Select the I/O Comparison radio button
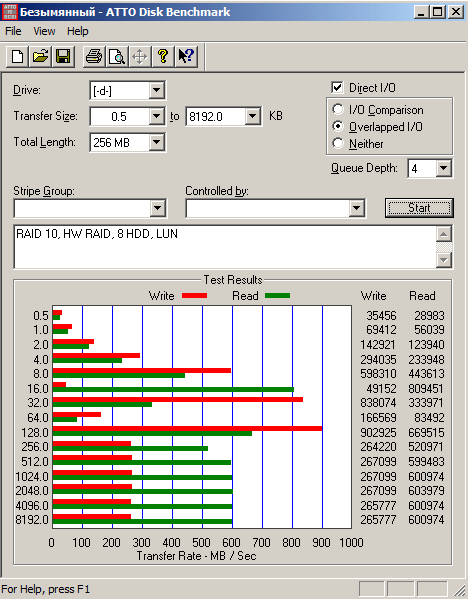The width and height of the screenshot is (468, 599). point(338,110)
